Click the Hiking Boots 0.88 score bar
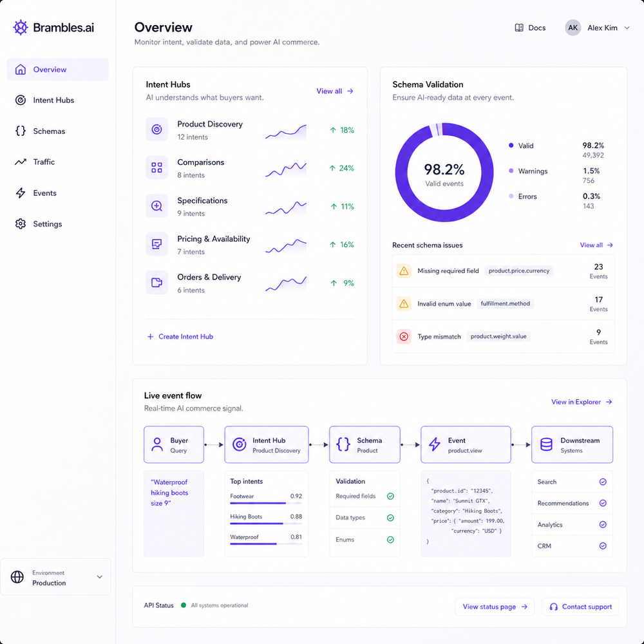The width and height of the screenshot is (644, 644). [266, 523]
